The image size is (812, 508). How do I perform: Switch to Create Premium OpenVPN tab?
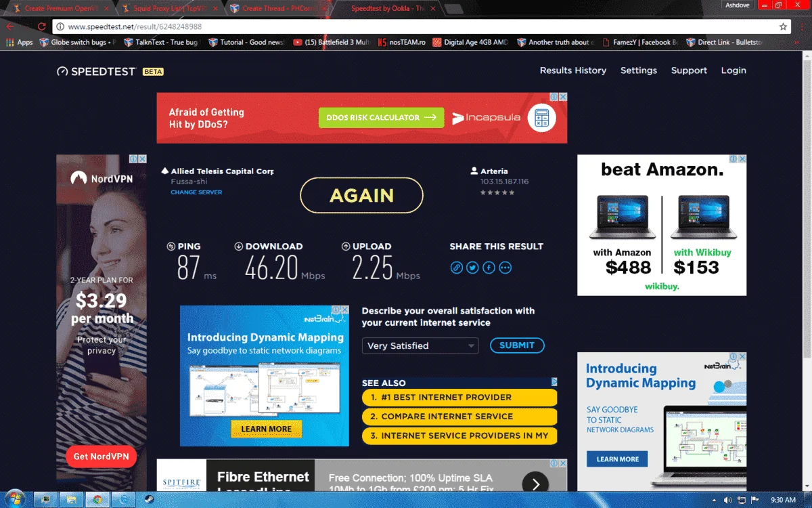(62, 8)
